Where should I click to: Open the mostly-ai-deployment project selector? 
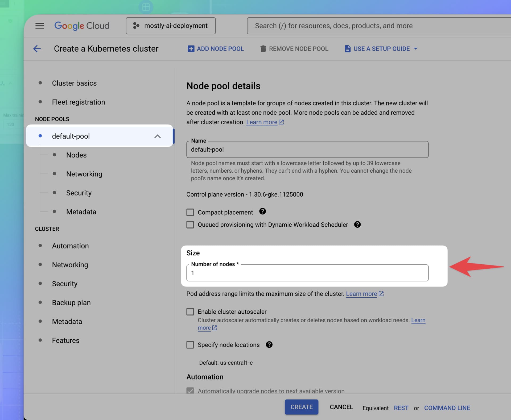[x=171, y=26]
